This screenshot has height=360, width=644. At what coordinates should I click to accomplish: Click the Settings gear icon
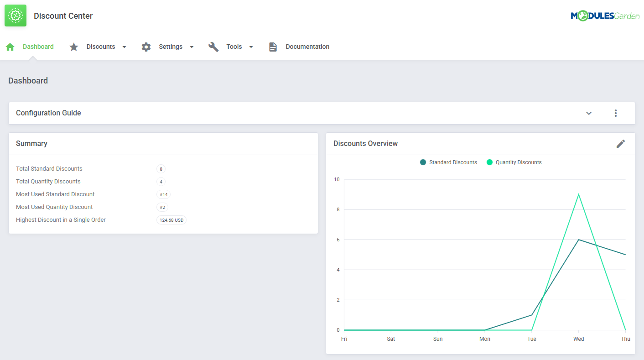click(x=146, y=47)
